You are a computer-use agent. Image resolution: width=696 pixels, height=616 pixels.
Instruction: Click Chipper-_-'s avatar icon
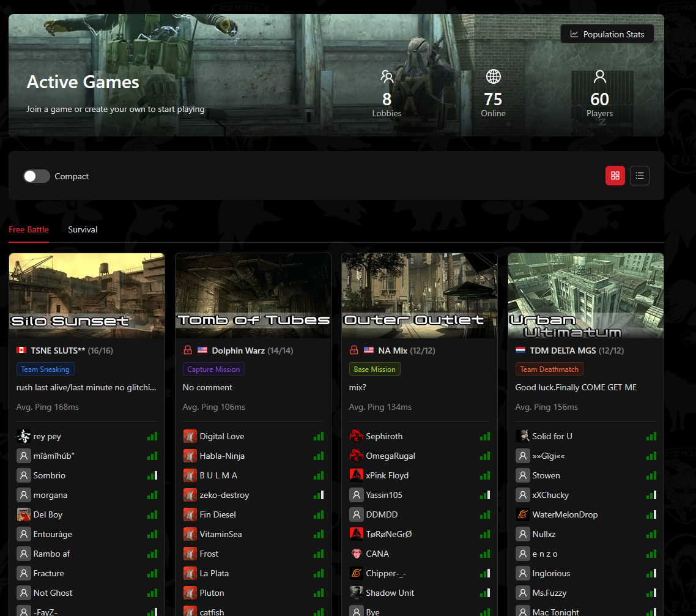pyautogui.click(x=356, y=573)
